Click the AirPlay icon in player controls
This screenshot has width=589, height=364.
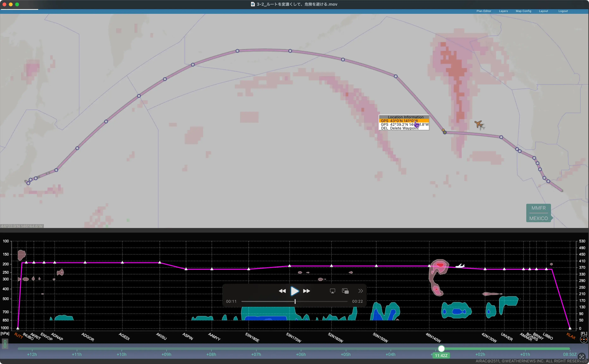pos(332,291)
